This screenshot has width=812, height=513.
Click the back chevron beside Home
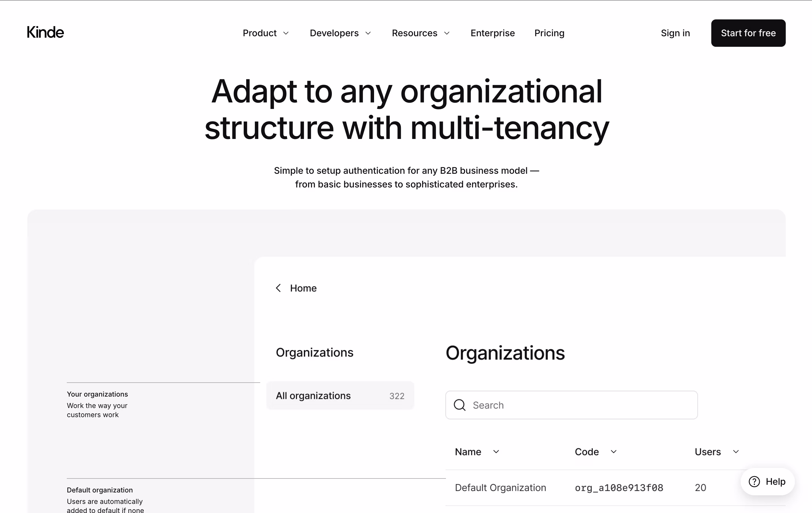[x=278, y=288]
